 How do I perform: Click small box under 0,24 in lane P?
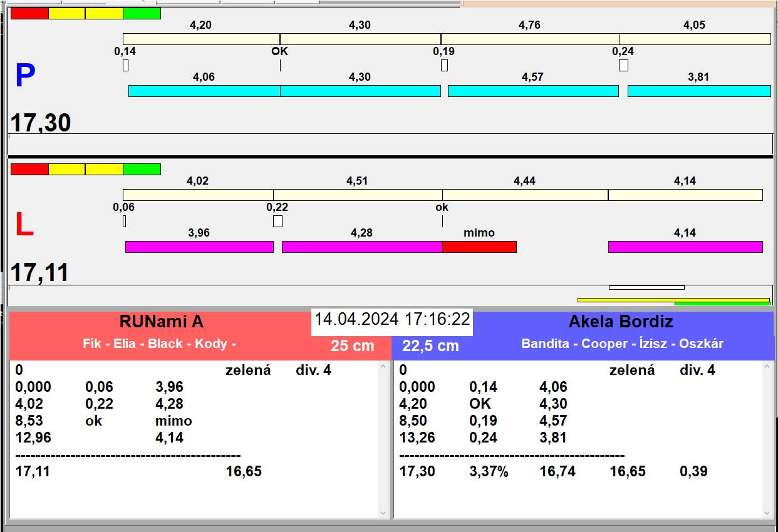[x=623, y=65]
